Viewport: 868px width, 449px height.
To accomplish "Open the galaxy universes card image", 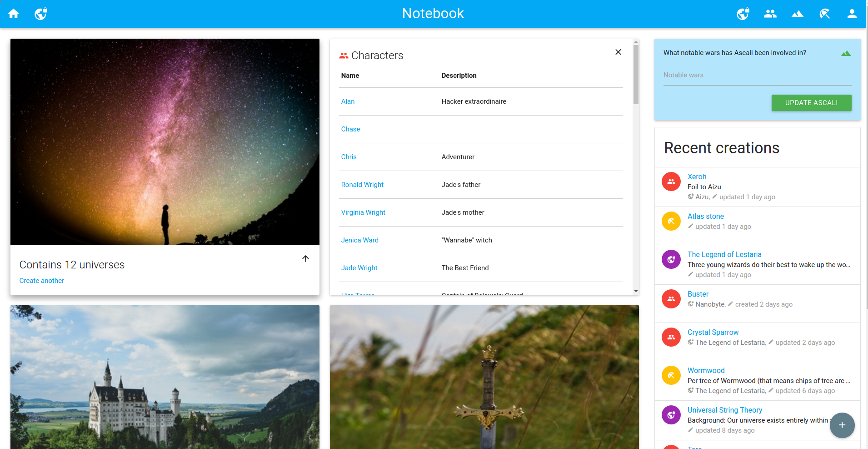I will click(165, 141).
